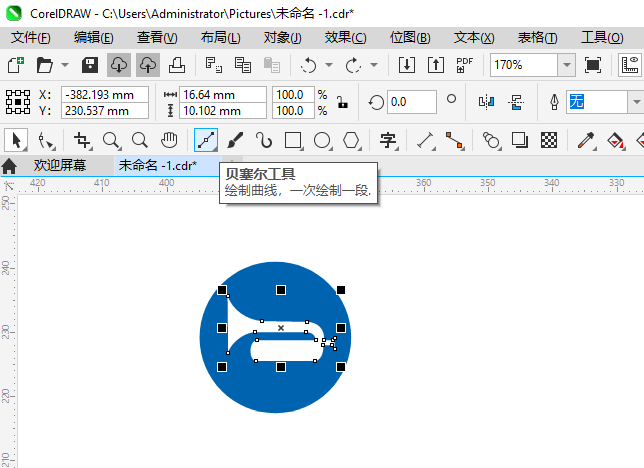Screen dimensions: 644x468
Task: Open the zoom level dropdown arrow
Action: tap(566, 65)
